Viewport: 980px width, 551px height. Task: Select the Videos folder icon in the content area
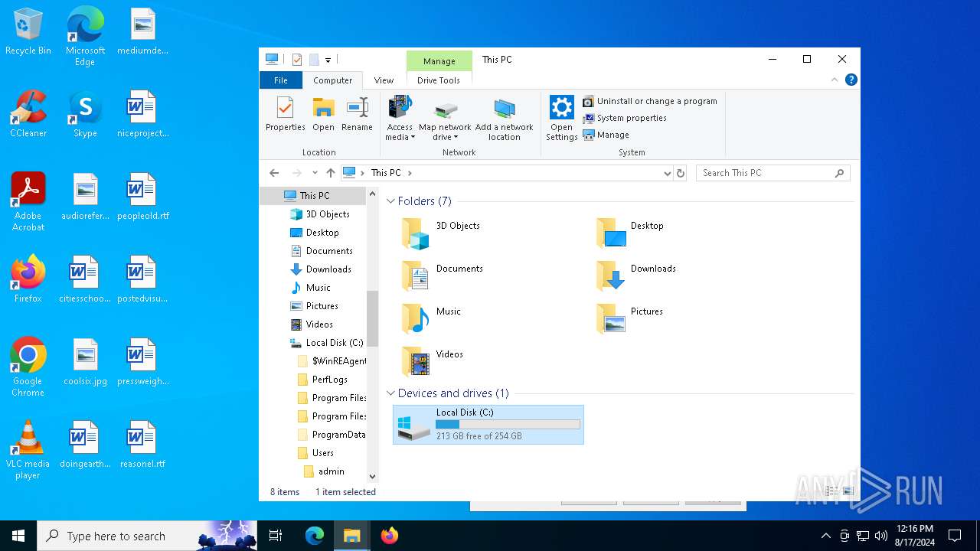(416, 362)
